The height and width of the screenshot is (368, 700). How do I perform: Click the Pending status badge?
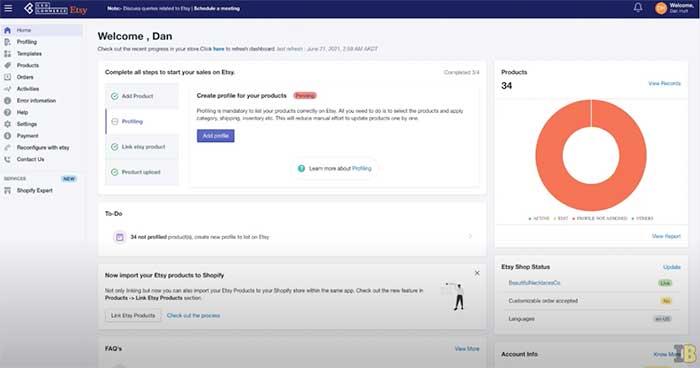click(x=305, y=96)
